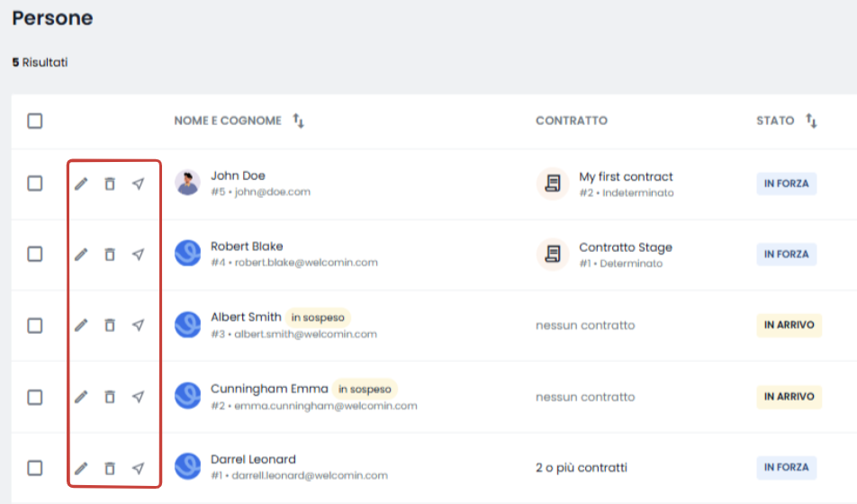Edit John Doe with the pencil icon
Image resolution: width=857 pixels, height=504 pixels.
[x=81, y=184]
